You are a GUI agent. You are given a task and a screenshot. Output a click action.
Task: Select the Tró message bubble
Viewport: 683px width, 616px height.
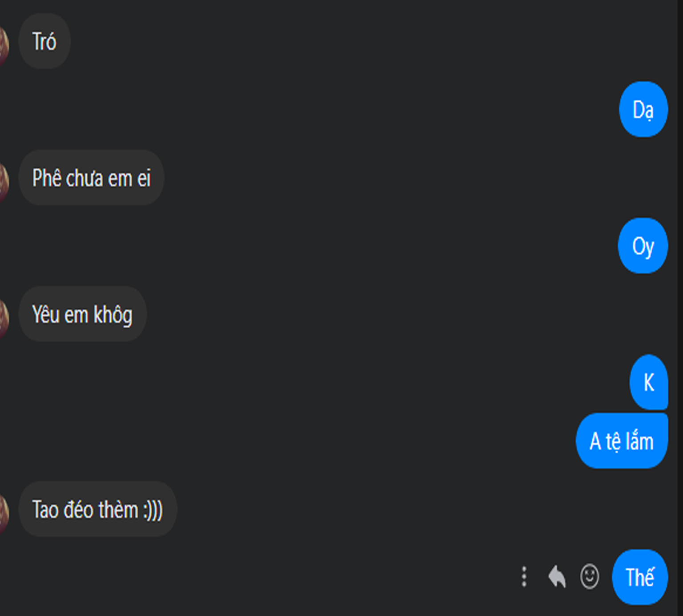coord(44,41)
